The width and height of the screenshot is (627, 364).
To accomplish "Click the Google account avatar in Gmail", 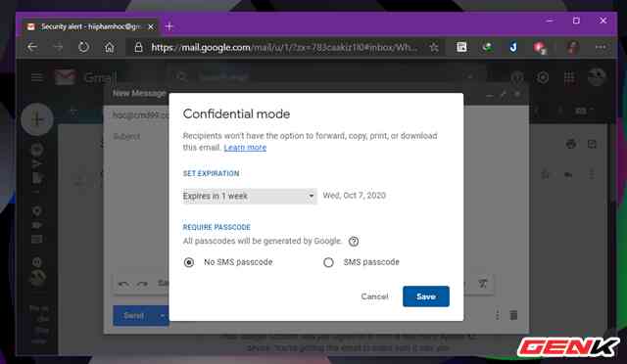I will [x=597, y=76].
